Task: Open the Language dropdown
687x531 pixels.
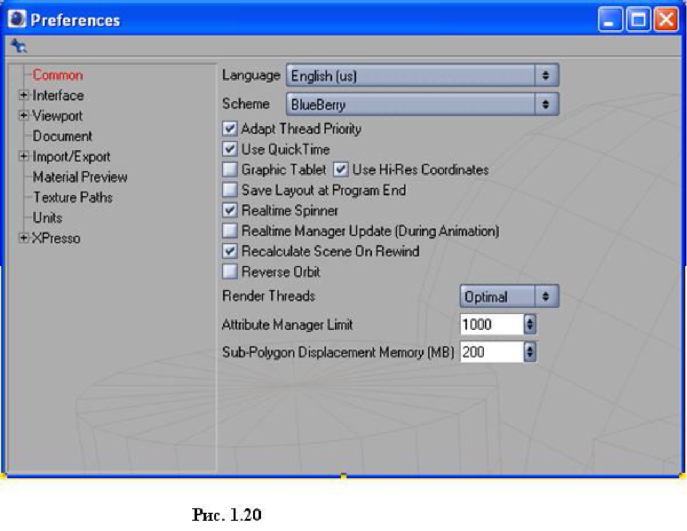Action: click(x=422, y=75)
